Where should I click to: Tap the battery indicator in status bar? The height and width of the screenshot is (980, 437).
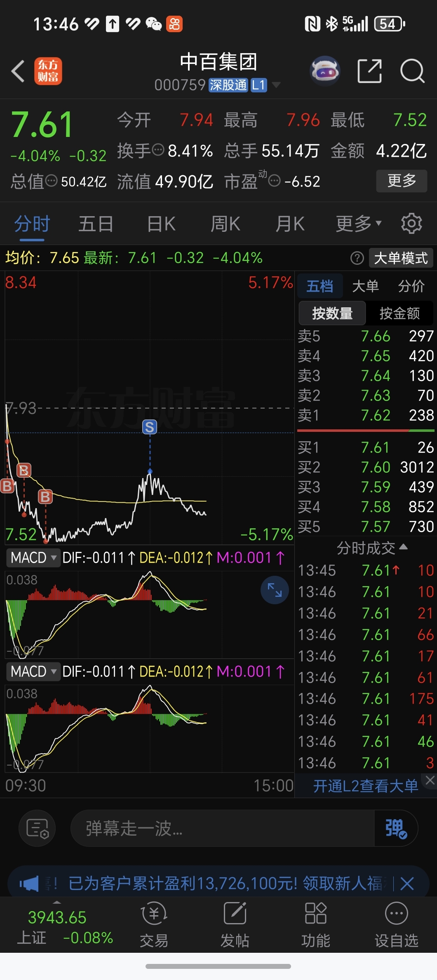[390, 24]
